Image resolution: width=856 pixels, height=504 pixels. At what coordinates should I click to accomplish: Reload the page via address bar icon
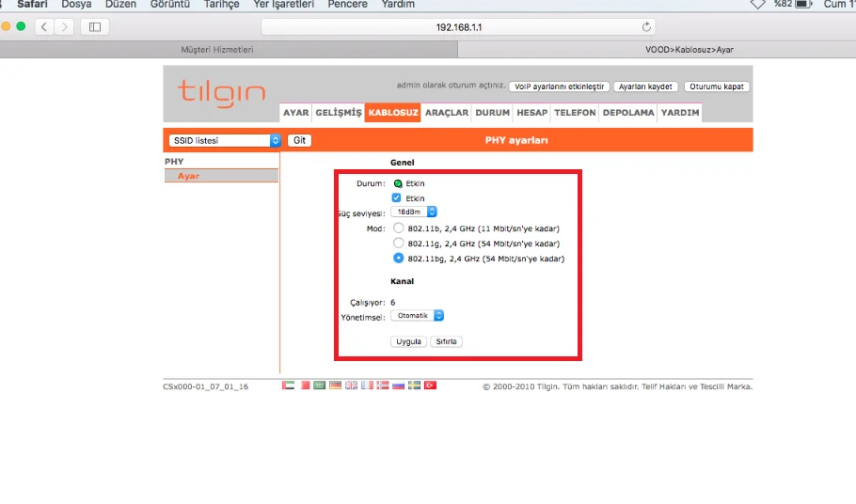[646, 26]
